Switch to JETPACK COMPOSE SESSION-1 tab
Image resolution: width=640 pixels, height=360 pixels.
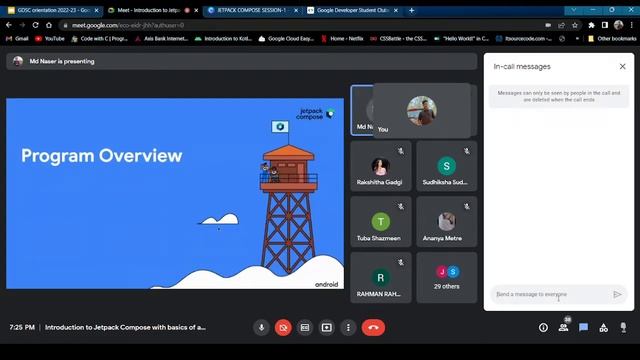(x=252, y=10)
